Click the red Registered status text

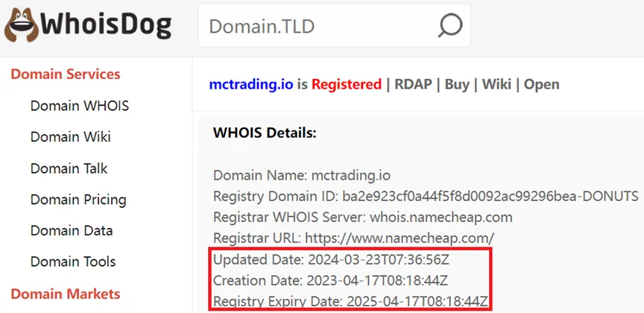[347, 85]
